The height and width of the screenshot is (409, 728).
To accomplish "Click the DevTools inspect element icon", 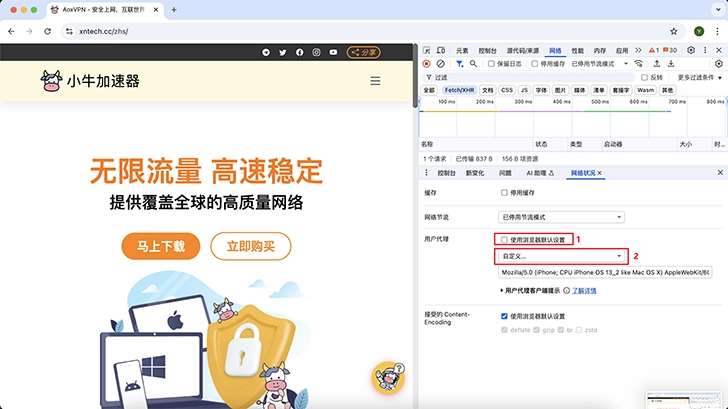I will coord(427,50).
